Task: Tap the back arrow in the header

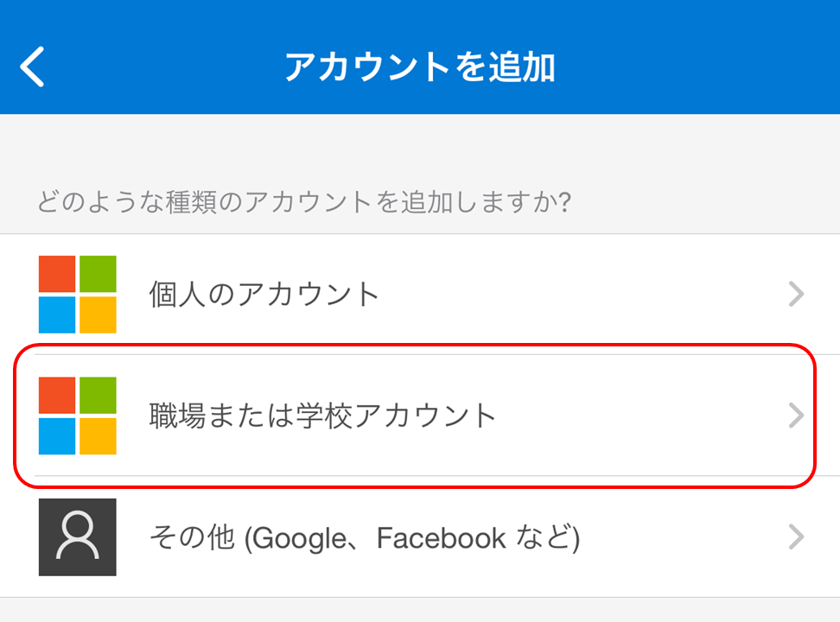Action: pyautogui.click(x=33, y=67)
